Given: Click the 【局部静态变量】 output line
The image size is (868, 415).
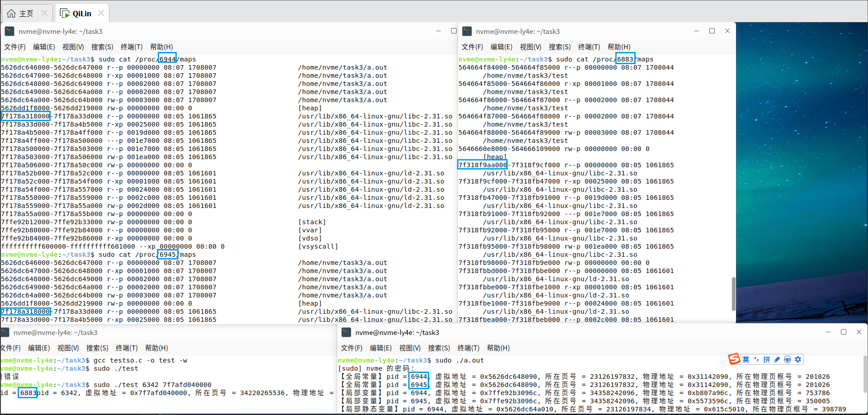Looking at the screenshot, I should (x=592, y=409).
